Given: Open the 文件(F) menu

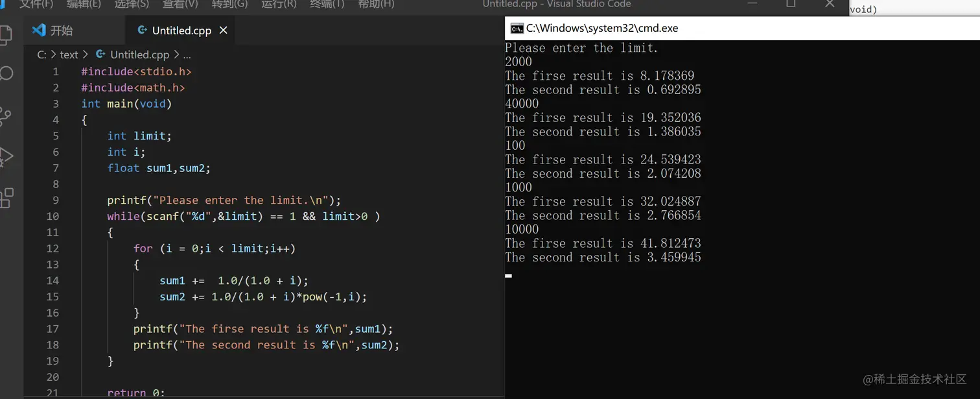Looking at the screenshot, I should coord(36,4).
